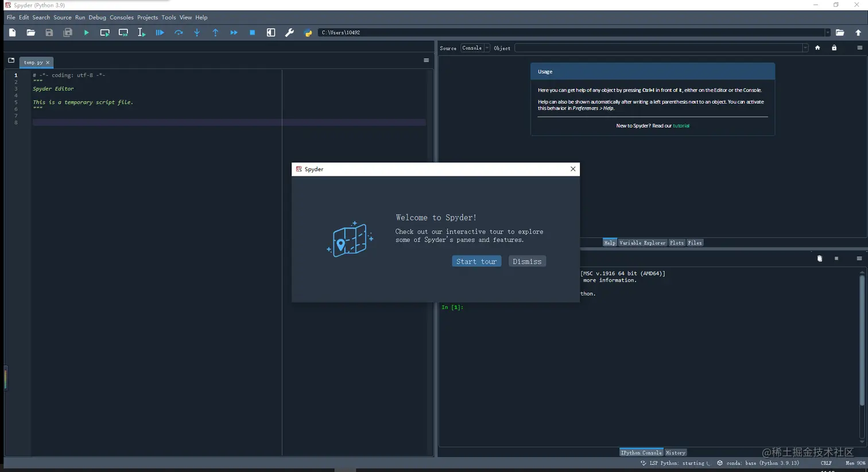Run current cell and advance to next
The width and height of the screenshot is (868, 472).
[123, 33]
